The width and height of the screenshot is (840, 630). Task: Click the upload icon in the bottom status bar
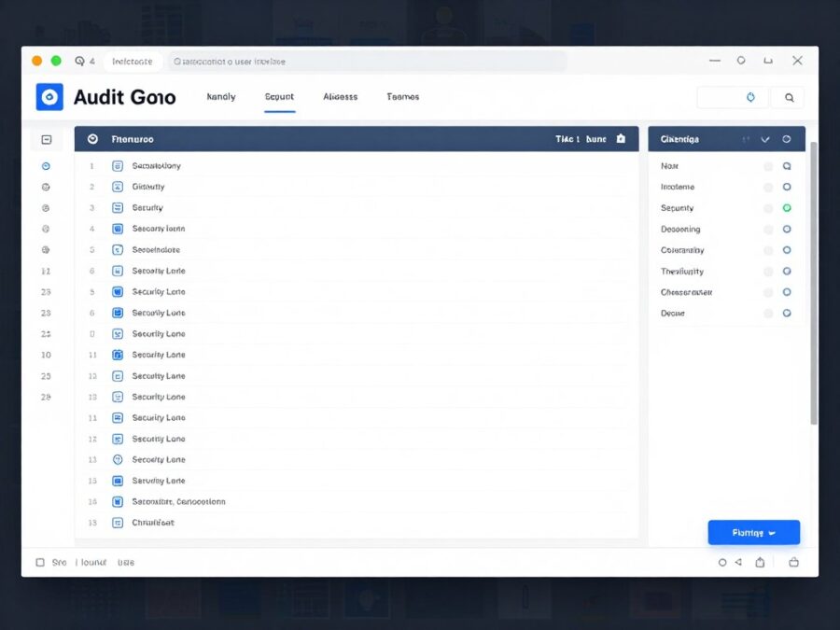tap(761, 562)
